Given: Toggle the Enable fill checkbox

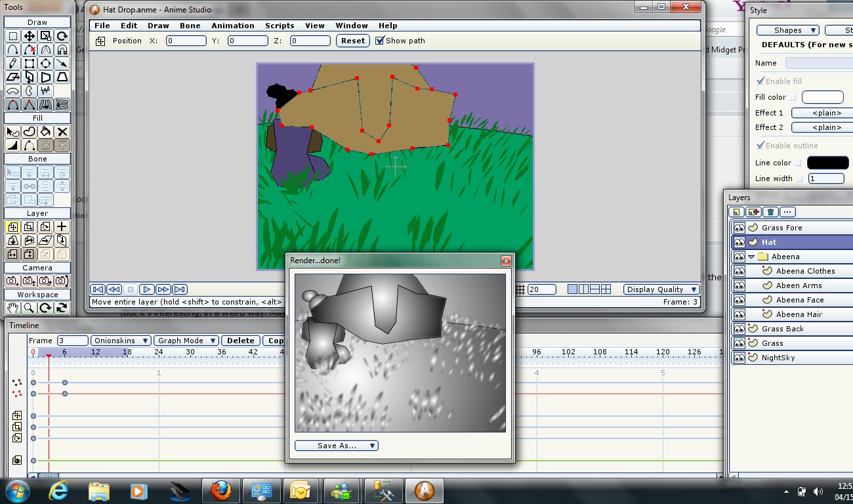Looking at the screenshot, I should click(760, 81).
